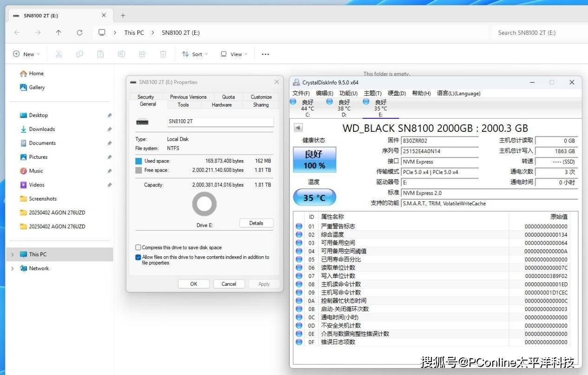The height and width of the screenshot is (375, 588).
Task: Open the 文件(F) menu in CrystalDiskInfo
Action: click(x=301, y=93)
